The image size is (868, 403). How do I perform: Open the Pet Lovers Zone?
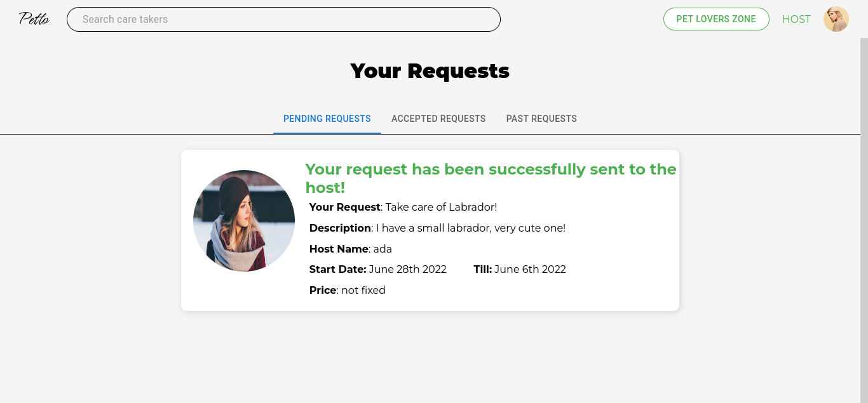point(716,19)
